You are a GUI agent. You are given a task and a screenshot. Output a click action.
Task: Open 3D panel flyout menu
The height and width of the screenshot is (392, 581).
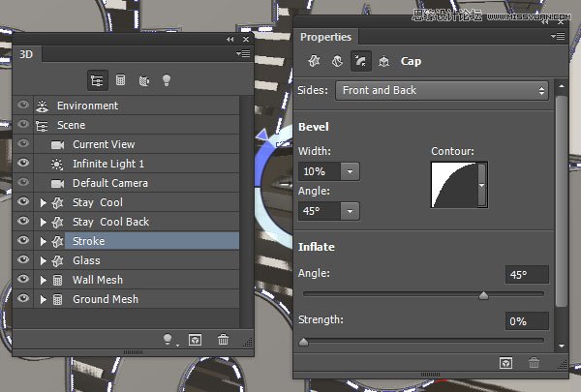(x=243, y=54)
